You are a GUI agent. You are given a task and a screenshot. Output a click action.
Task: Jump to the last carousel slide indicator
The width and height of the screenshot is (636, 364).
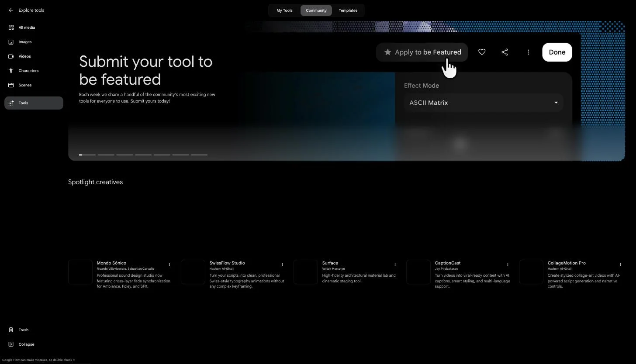pos(199,155)
